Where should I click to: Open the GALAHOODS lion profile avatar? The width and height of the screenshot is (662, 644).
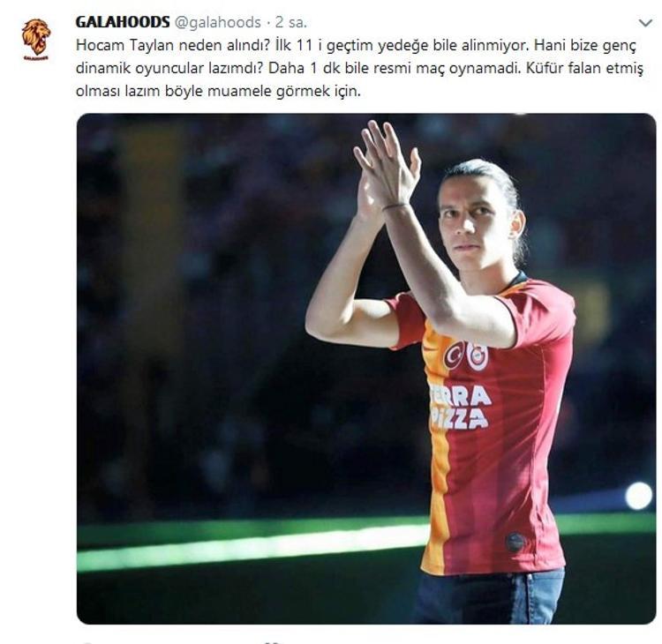click(x=36, y=40)
